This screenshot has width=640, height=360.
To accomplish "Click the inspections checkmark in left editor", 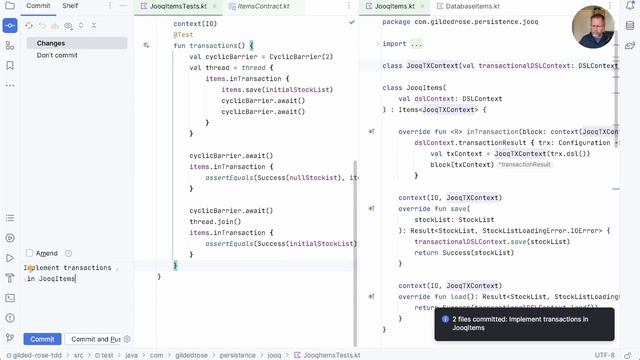I will (x=352, y=22).
